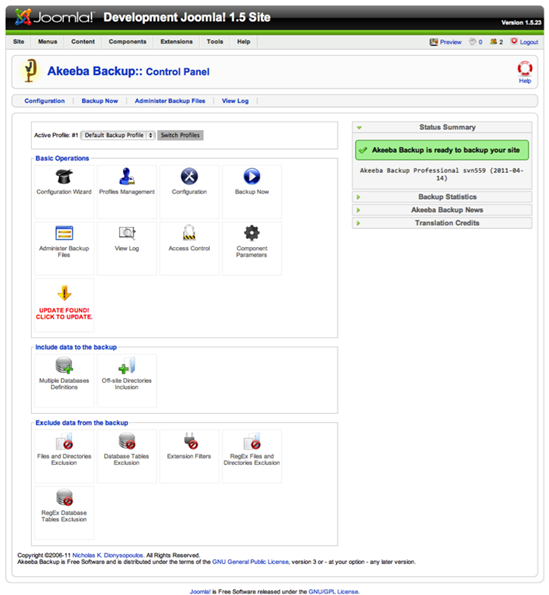Expand the Akeeba Backup News panel
This screenshot has width=549, height=595.
(442, 210)
